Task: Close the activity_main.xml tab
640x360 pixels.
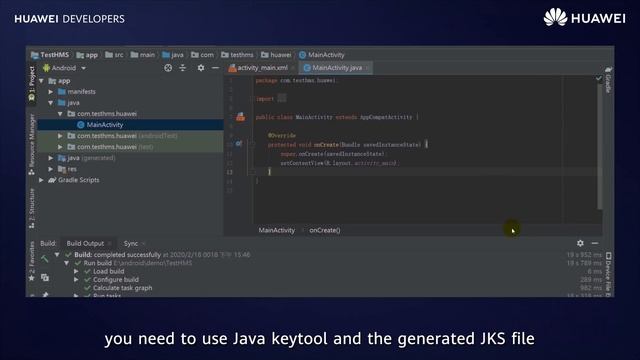Action: tap(293, 68)
